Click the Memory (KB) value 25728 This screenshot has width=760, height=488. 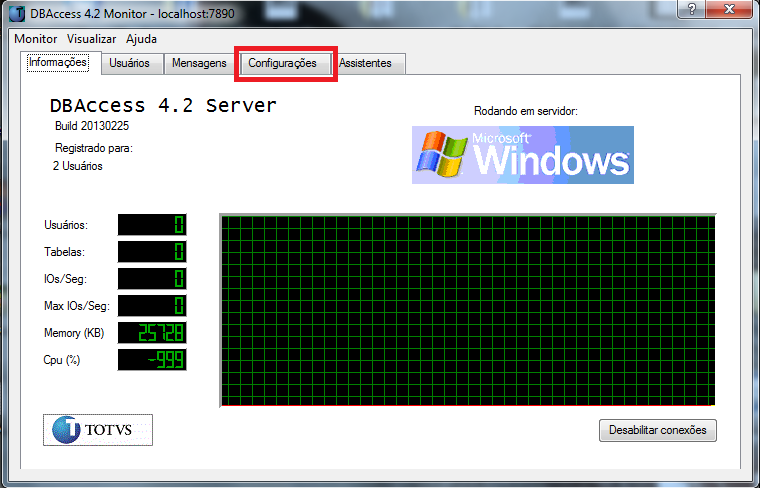152,333
